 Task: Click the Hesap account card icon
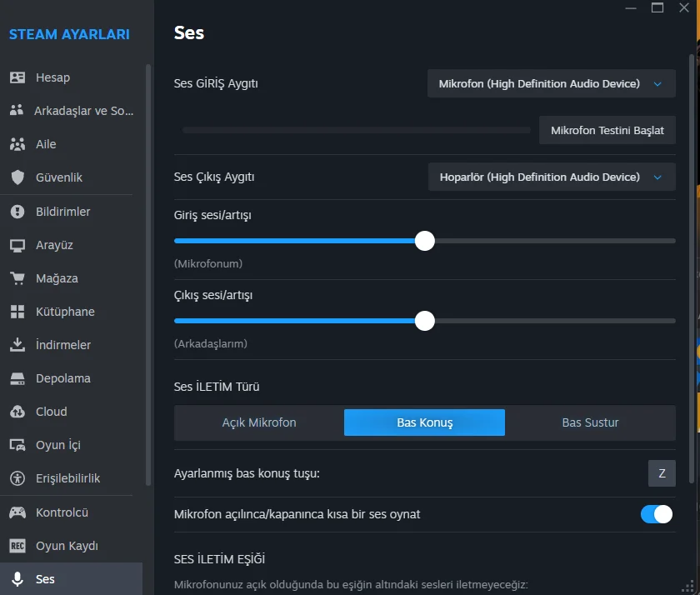coord(17,77)
